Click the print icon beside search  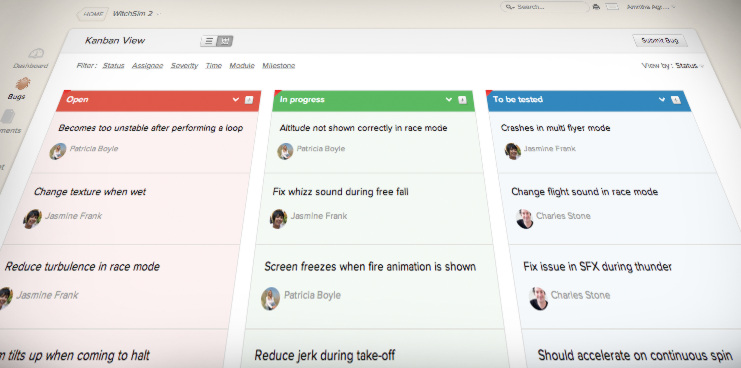[596, 7]
